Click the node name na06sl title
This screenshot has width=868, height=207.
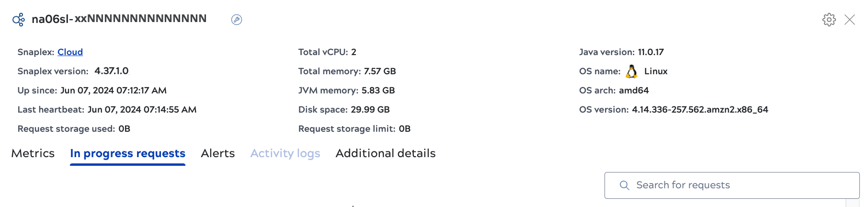(x=119, y=19)
